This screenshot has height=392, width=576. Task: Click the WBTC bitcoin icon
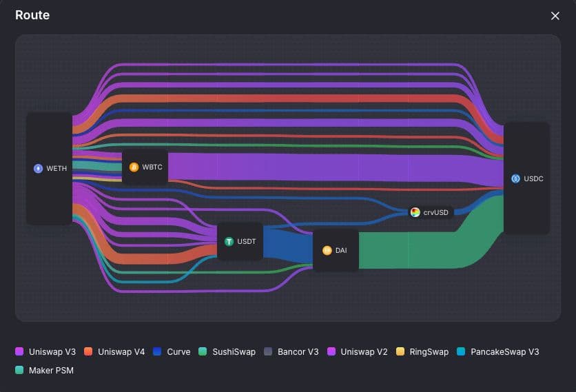[134, 167]
